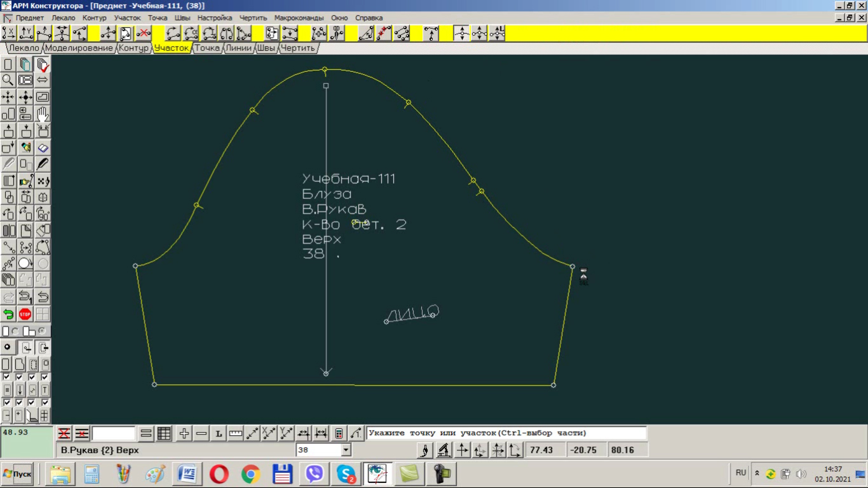Open the size 38 dropdown
This screenshot has height=488, width=868.
click(x=346, y=450)
